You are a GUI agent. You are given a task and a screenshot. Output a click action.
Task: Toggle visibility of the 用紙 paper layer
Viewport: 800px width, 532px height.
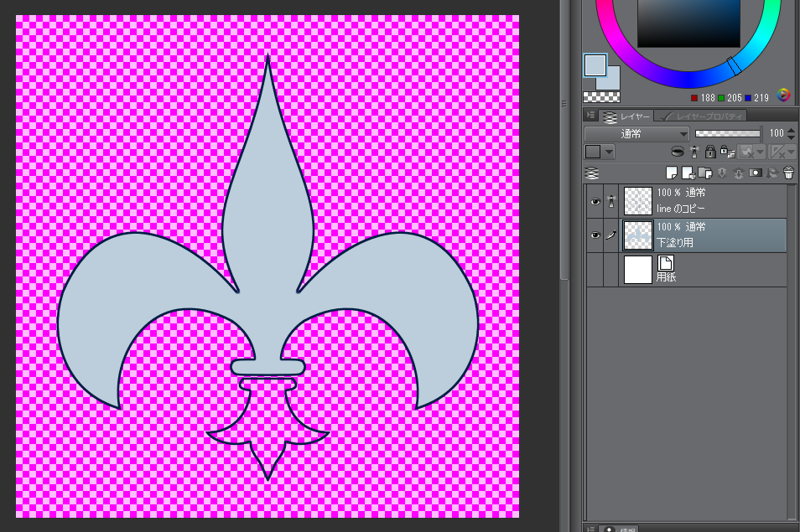595,270
